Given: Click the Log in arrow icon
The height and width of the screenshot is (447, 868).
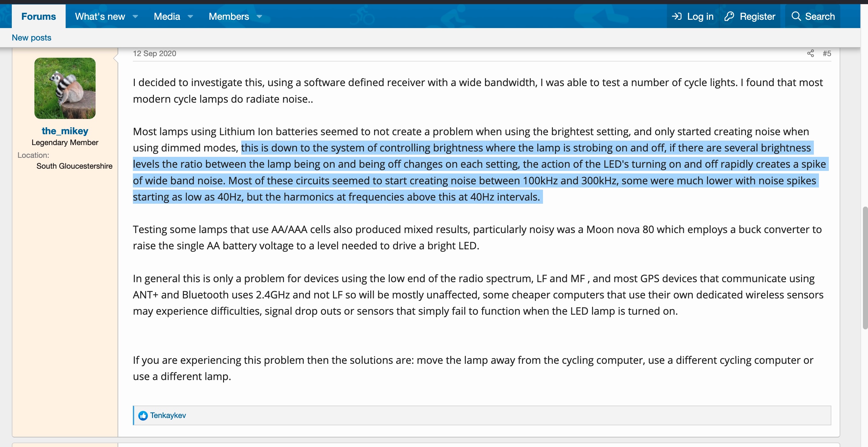Looking at the screenshot, I should pos(676,16).
